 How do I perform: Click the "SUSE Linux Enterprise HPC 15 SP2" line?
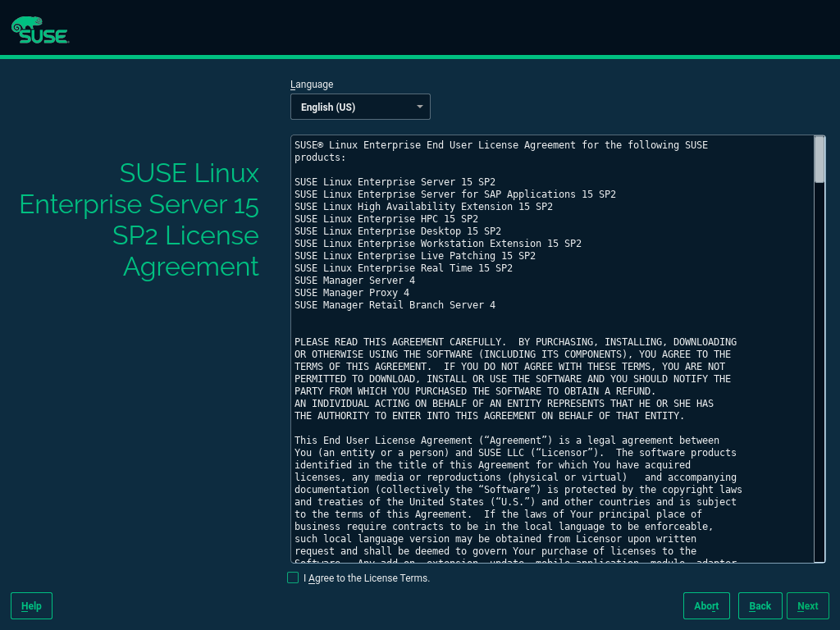(386, 219)
